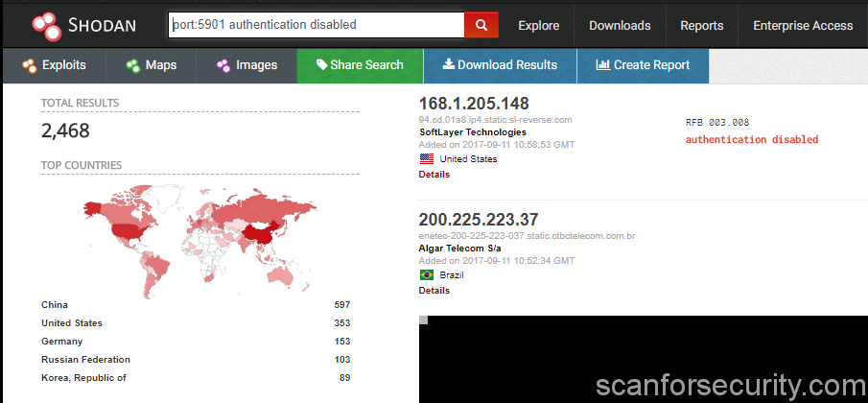Image resolution: width=868 pixels, height=403 pixels.
Task: Open Details for SoftLayer Technologies result
Action: click(x=434, y=175)
